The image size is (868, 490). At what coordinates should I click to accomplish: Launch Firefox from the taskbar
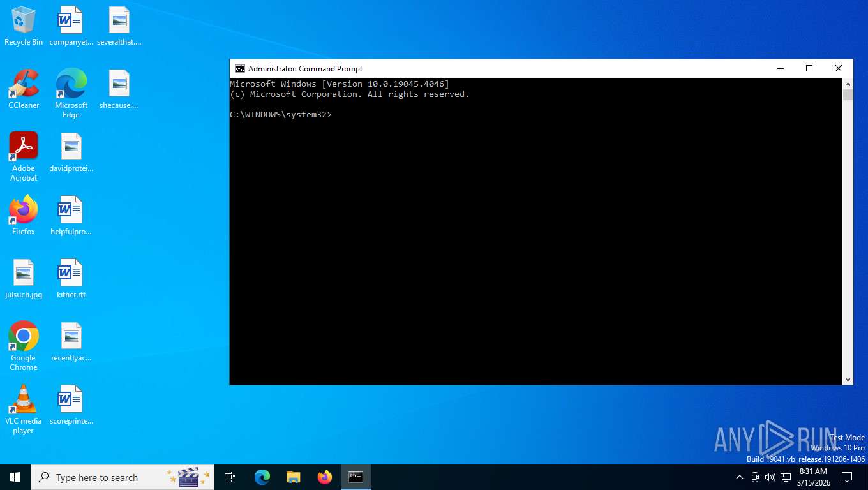click(325, 477)
